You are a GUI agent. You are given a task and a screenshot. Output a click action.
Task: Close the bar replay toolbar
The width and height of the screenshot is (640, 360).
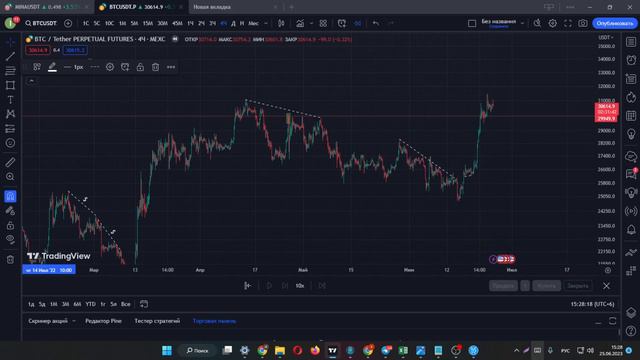(x=607, y=286)
